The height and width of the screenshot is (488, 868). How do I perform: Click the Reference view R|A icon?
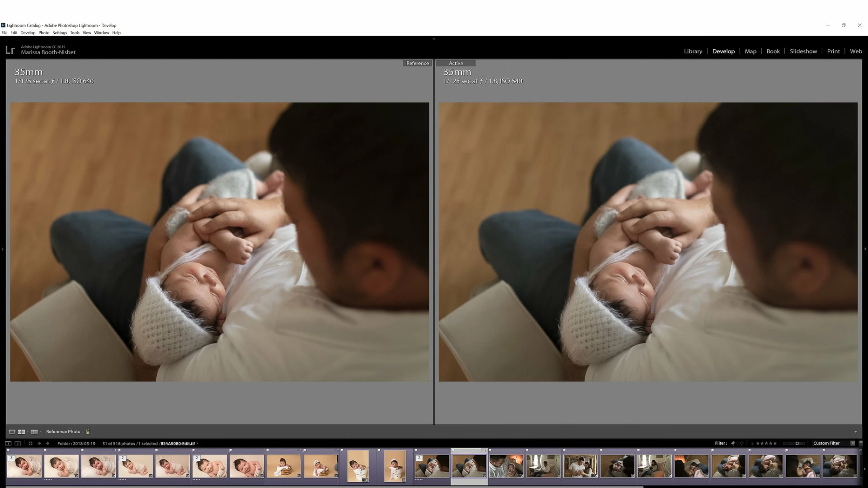point(21,432)
